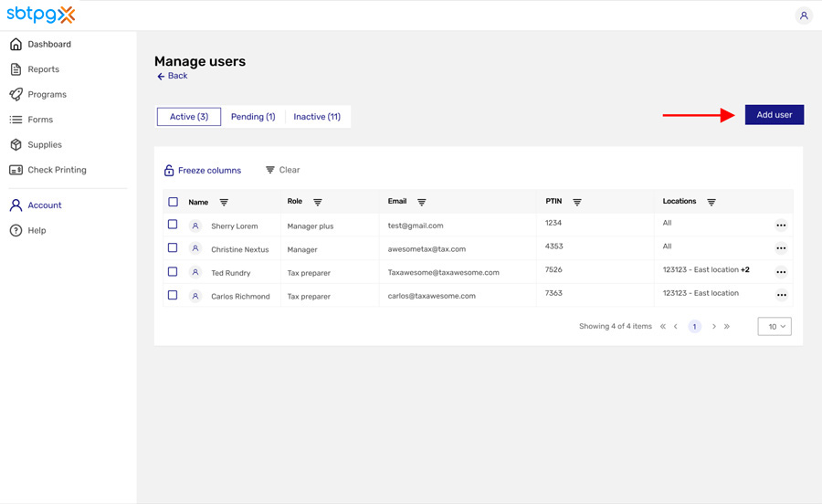Viewport: 822px width, 504px height.
Task: Check the box for Ted Rundry
Action: click(173, 271)
